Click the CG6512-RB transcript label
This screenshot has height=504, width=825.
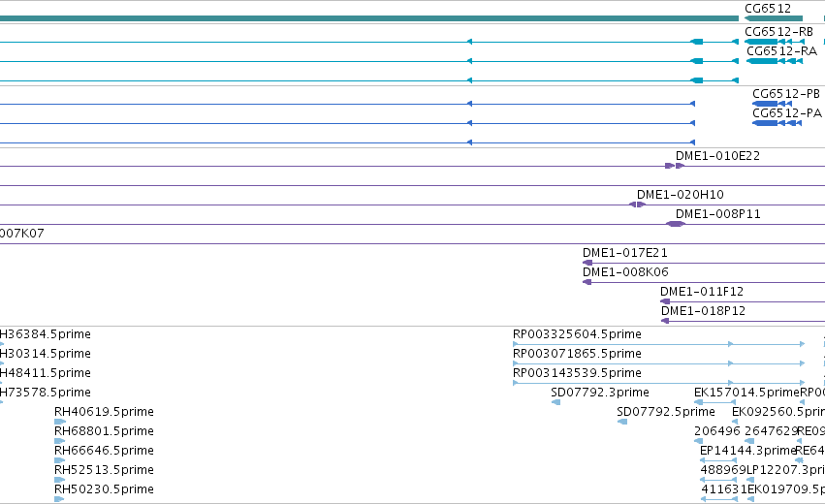click(x=778, y=32)
